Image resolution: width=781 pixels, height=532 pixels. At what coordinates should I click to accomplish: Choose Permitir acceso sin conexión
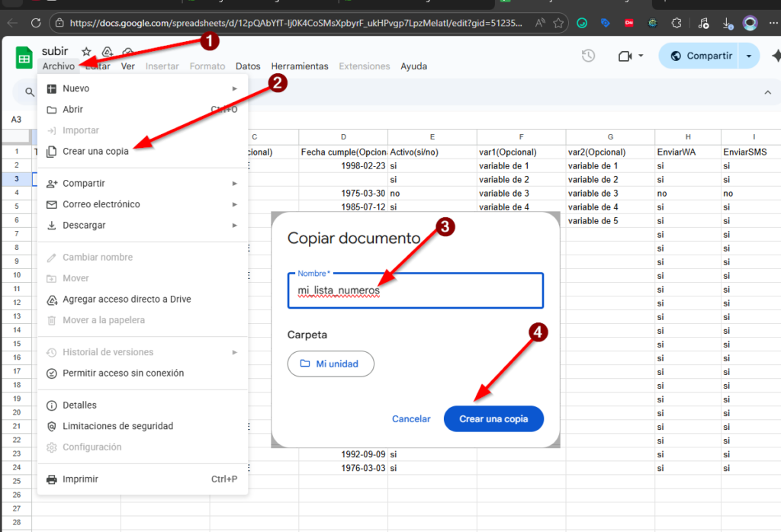(x=123, y=373)
